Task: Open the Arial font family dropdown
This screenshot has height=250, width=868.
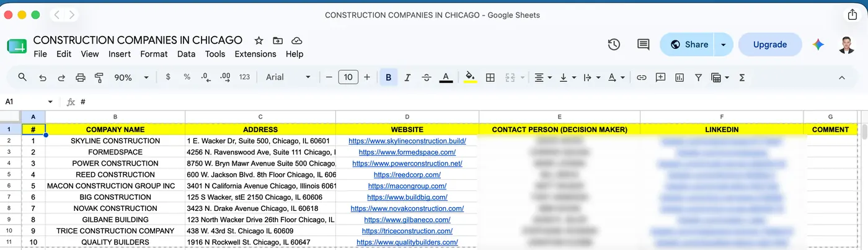Action: click(x=288, y=78)
